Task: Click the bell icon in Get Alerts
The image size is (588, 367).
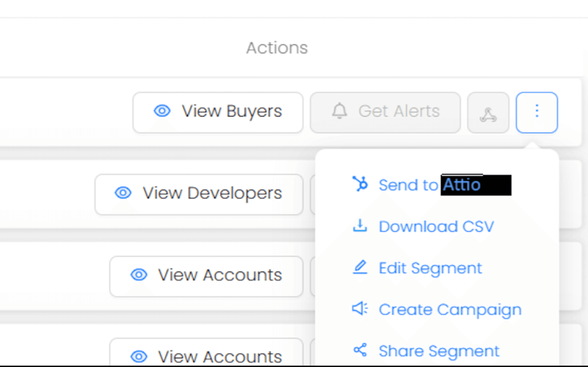Action: coord(339,111)
